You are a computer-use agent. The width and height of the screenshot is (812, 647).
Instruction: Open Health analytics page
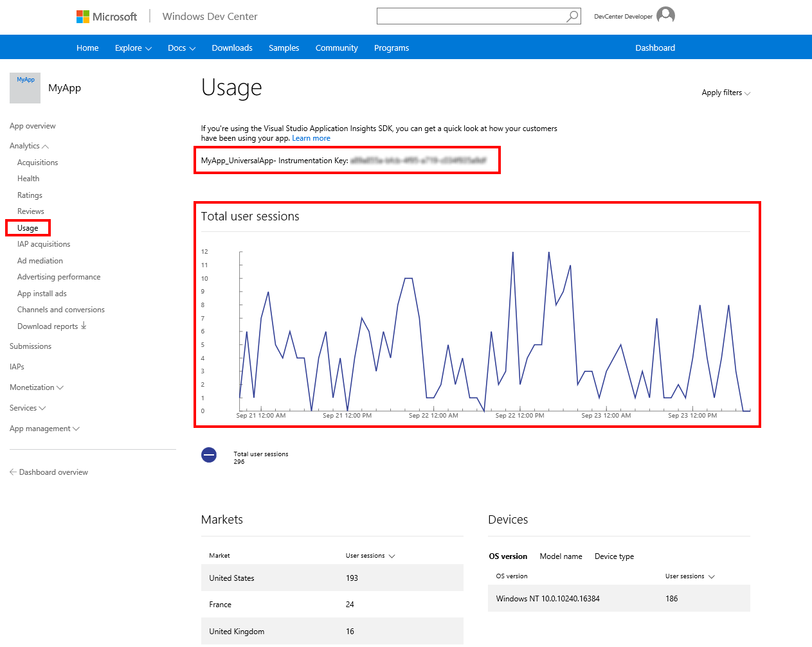tap(28, 179)
